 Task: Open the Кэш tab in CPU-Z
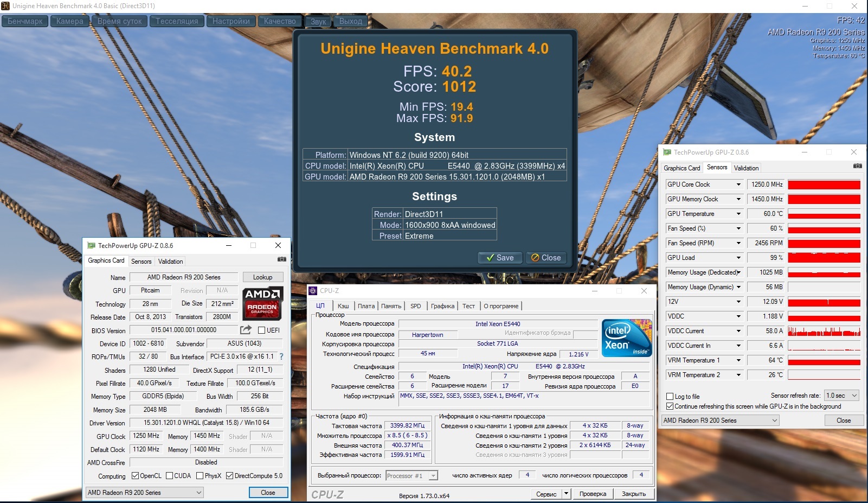pos(343,306)
